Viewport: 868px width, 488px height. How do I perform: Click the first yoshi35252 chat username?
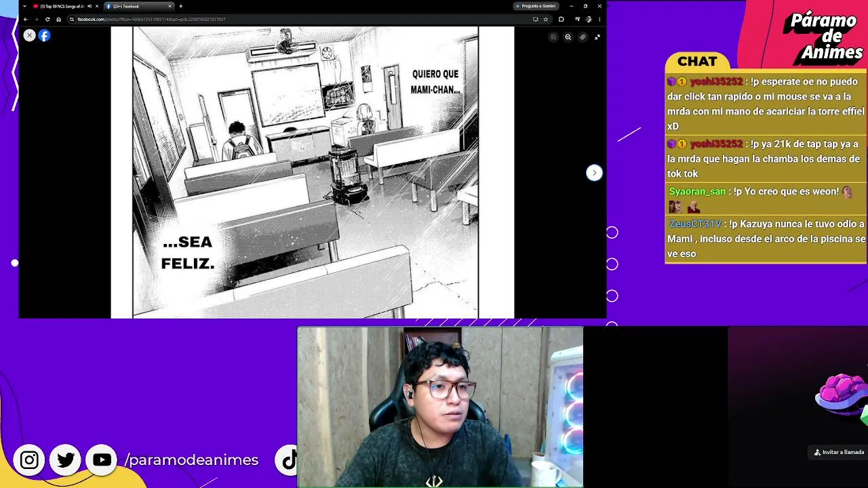pyautogui.click(x=716, y=81)
